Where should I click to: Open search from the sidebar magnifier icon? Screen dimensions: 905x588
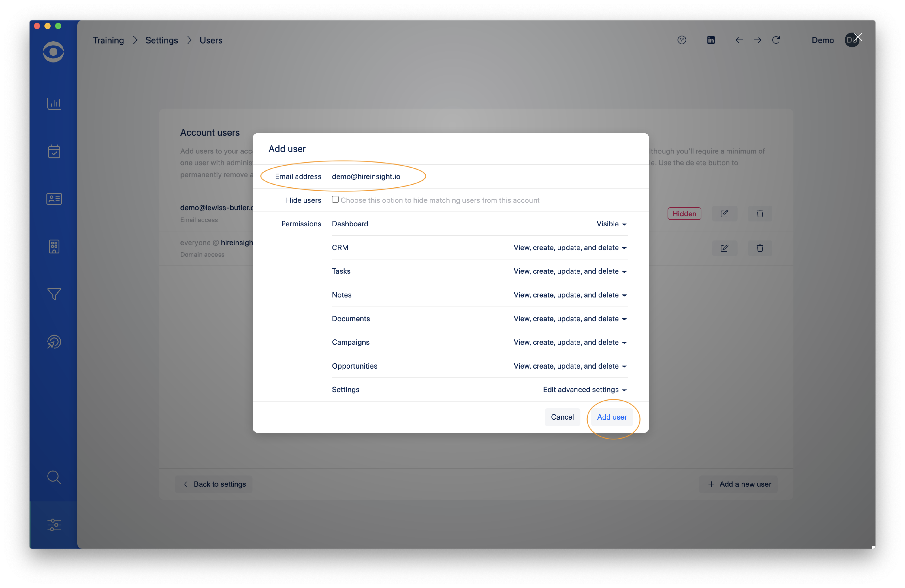(54, 477)
